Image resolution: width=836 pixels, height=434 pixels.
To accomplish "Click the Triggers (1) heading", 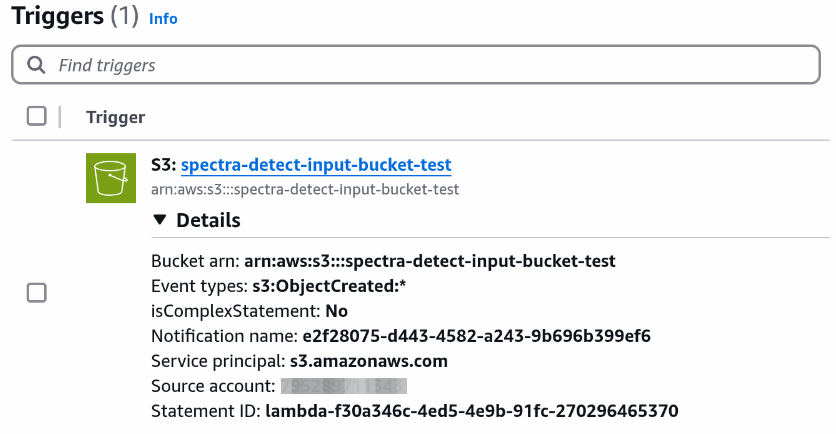I will coord(75,16).
